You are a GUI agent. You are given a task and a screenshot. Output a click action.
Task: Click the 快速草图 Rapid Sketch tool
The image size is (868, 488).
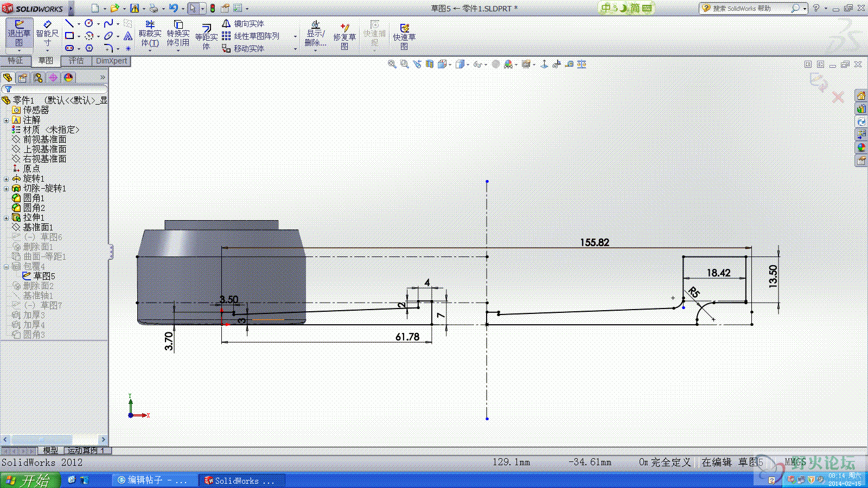[404, 36]
